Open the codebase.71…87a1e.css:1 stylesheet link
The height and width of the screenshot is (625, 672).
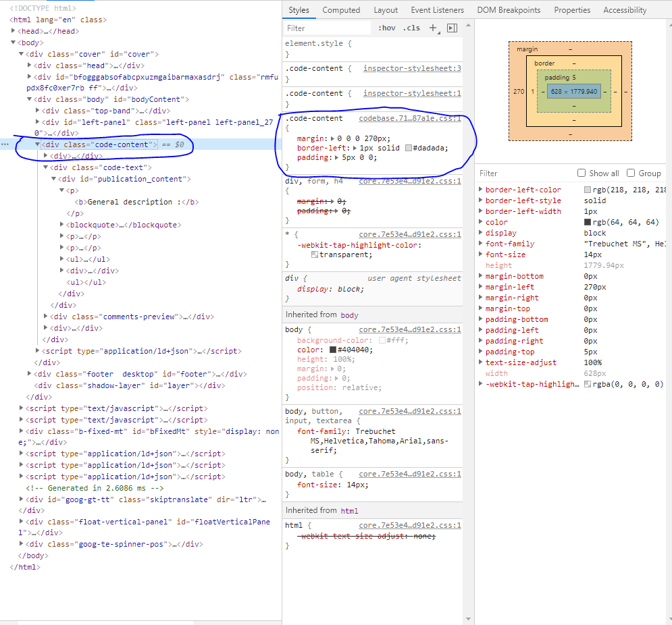[409, 117]
